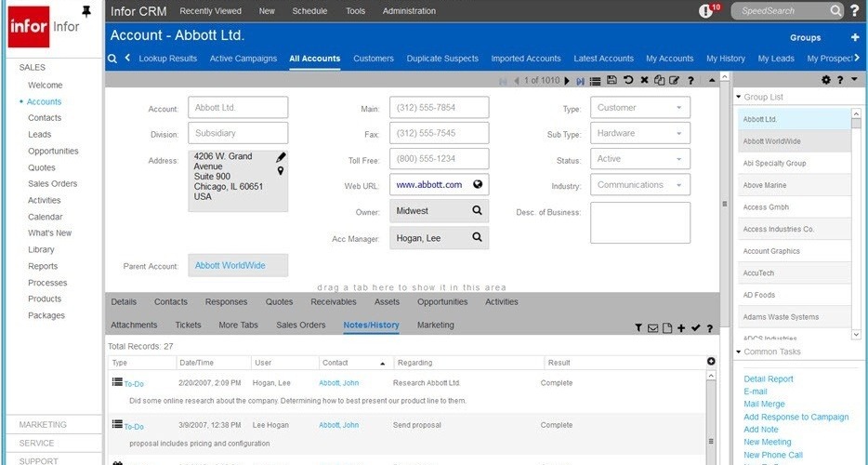Select Opportunities in the Sales navigation

click(53, 151)
